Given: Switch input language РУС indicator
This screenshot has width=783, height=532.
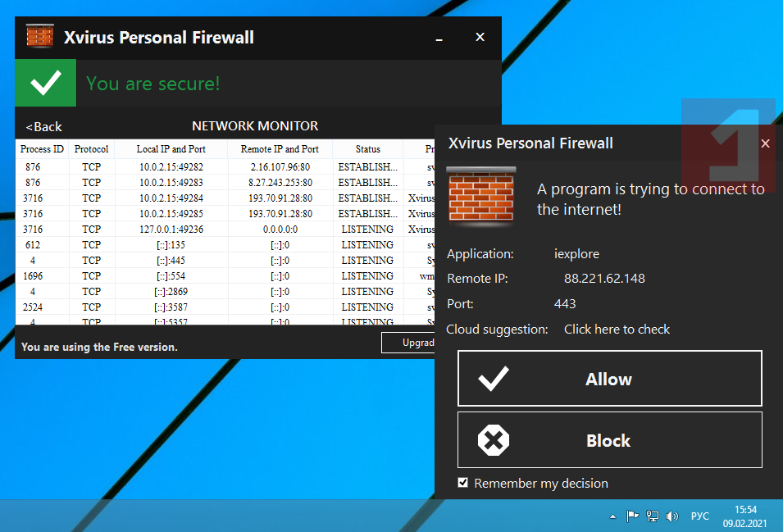Looking at the screenshot, I should 699,516.
